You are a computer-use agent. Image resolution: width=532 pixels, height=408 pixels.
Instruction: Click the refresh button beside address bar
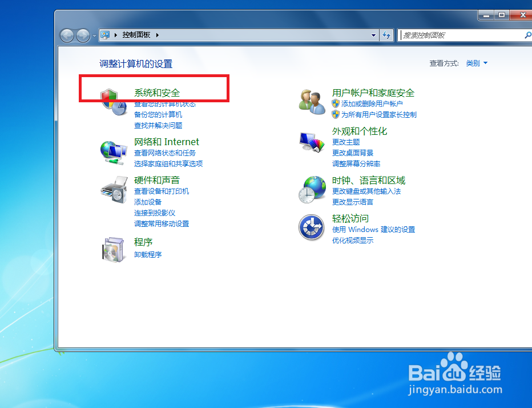(x=386, y=35)
